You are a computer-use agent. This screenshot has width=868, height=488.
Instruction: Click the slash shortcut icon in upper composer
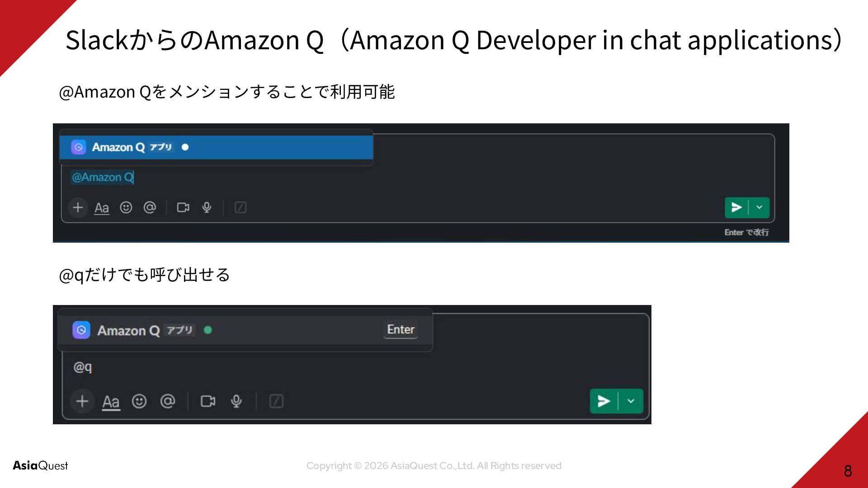241,207
